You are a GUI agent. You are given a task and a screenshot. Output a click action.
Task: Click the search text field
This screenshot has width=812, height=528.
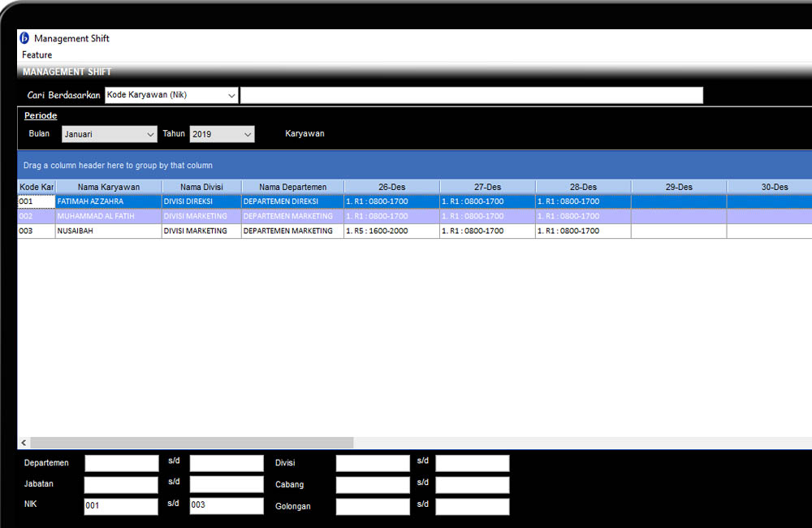(x=471, y=96)
